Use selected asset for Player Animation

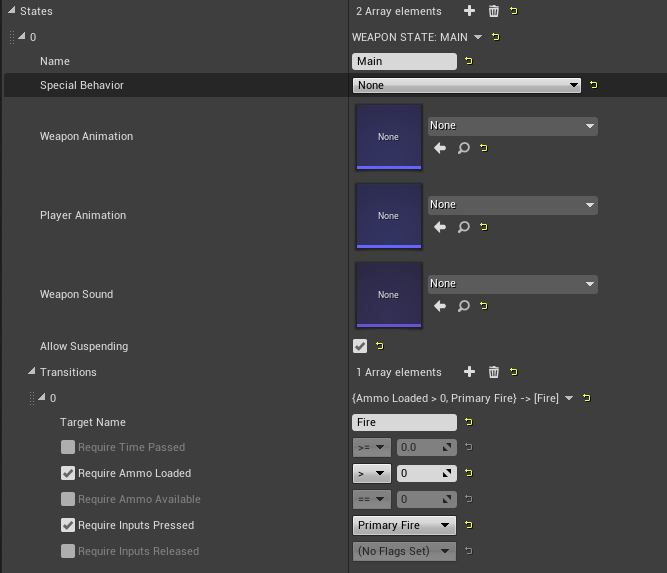(x=440, y=227)
